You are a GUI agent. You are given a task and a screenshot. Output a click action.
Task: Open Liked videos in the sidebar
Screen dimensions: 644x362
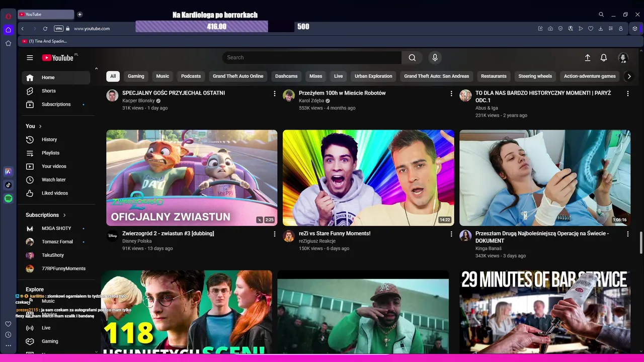56,194
